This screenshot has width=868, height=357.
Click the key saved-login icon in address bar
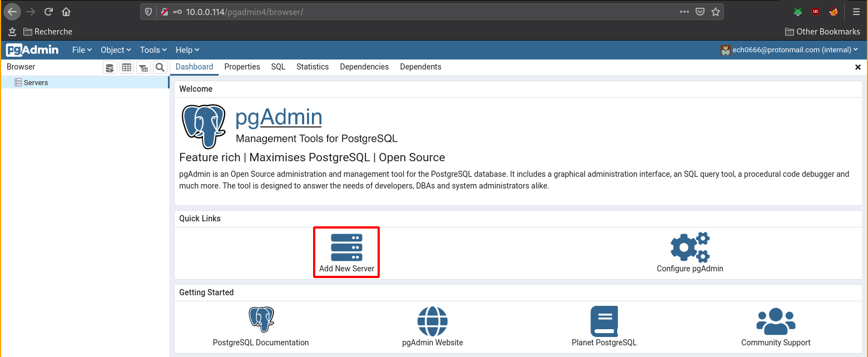177,12
